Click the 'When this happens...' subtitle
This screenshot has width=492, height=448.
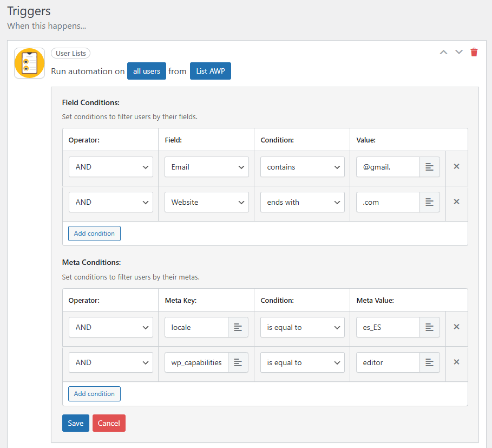[47, 26]
